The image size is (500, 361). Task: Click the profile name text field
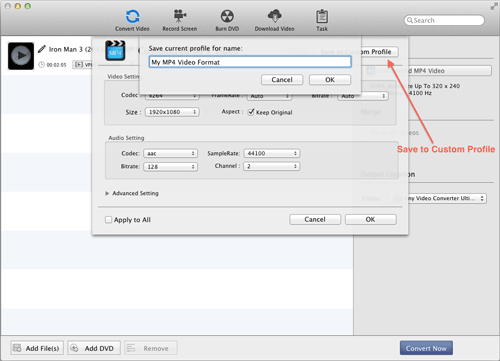pos(250,62)
